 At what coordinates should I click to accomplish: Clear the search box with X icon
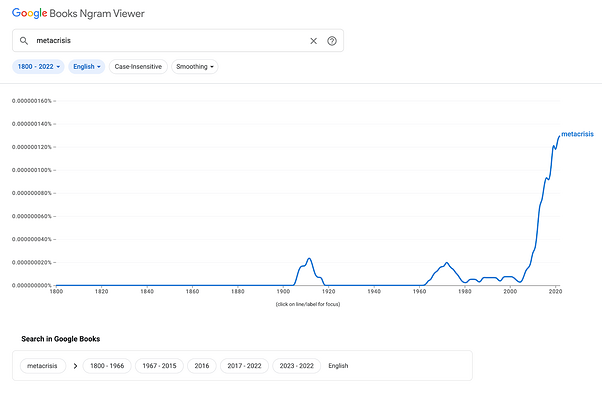pyautogui.click(x=313, y=41)
